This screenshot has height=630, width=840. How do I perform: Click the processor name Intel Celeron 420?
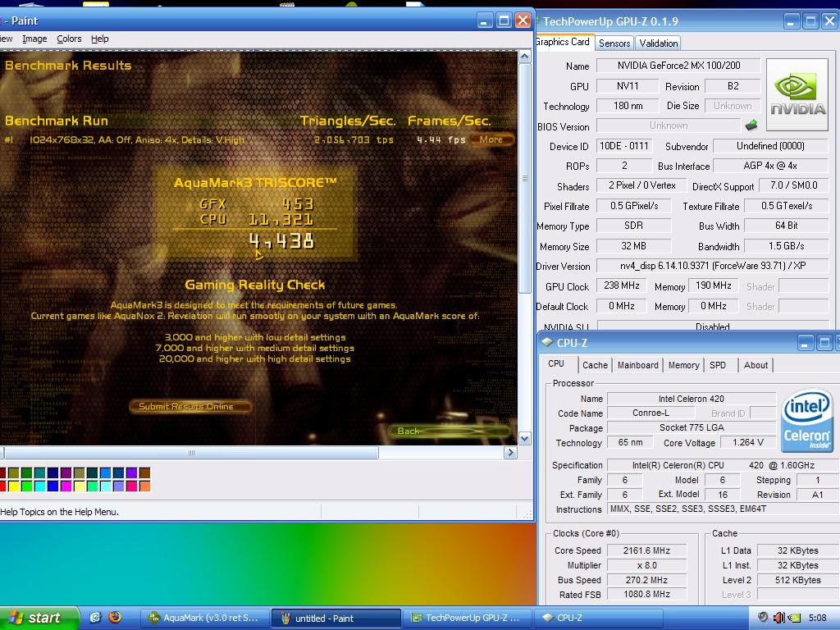tap(691, 399)
